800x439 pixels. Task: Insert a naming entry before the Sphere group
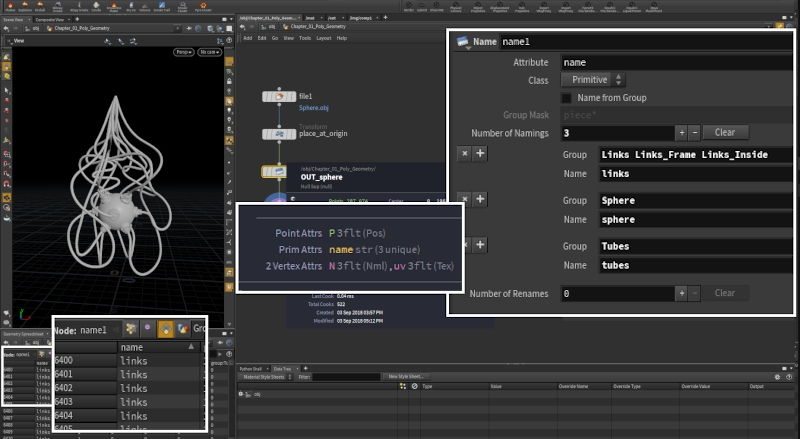pyautogui.click(x=480, y=199)
